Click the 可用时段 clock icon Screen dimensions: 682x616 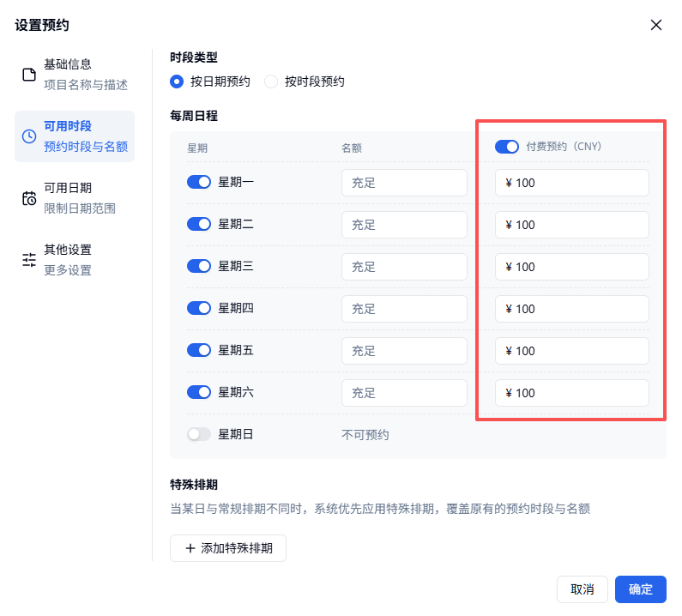29,136
